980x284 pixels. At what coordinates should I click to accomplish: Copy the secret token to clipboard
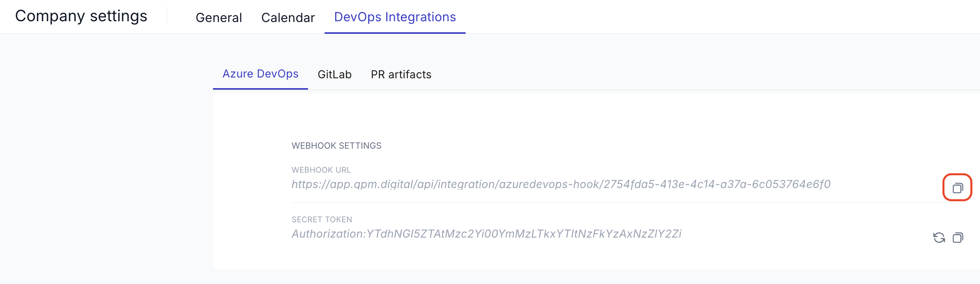click(x=958, y=238)
